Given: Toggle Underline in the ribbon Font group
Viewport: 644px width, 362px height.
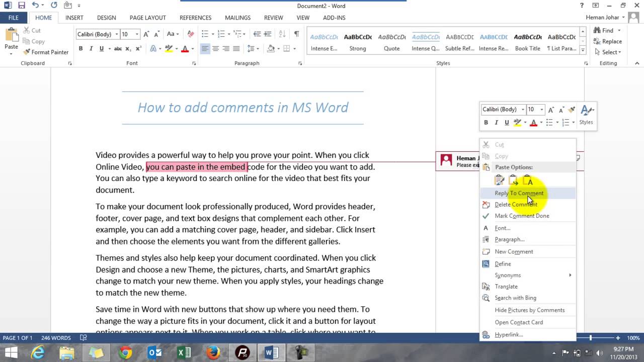Looking at the screenshot, I should 102,49.
